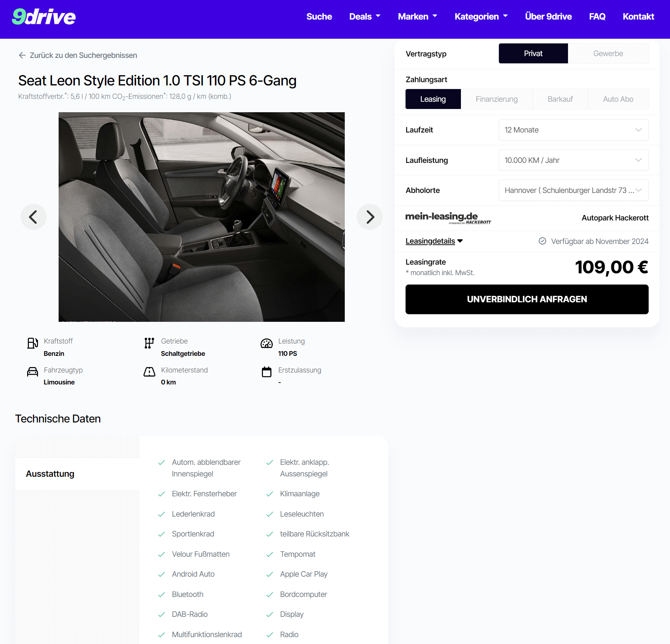Select the Ausstattung tab
Screen dimensions: 670x644
click(x=77, y=474)
